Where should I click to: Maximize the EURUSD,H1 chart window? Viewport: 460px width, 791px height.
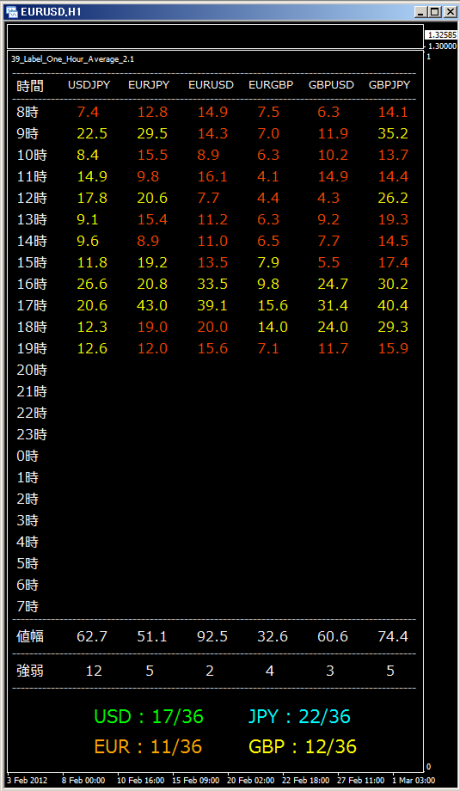point(435,12)
